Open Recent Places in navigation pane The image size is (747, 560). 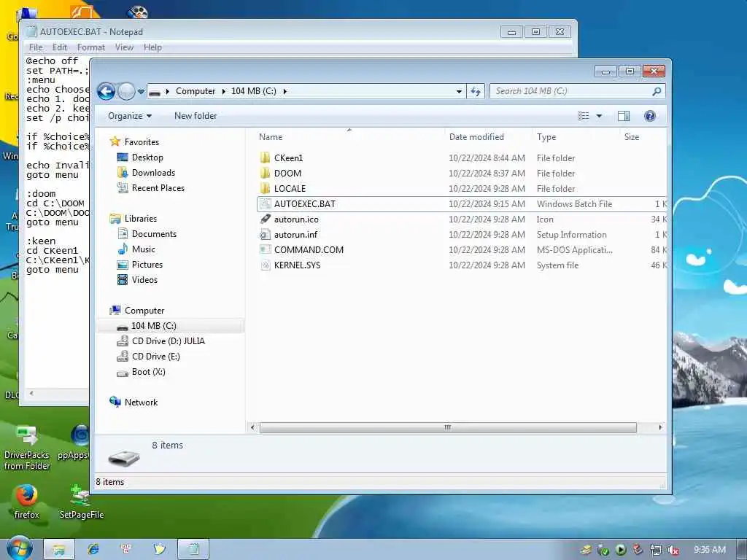158,188
